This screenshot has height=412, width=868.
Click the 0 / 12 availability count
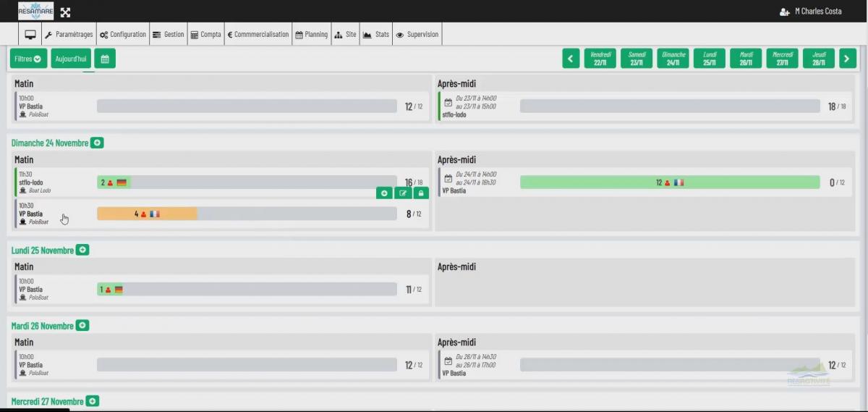pos(837,182)
